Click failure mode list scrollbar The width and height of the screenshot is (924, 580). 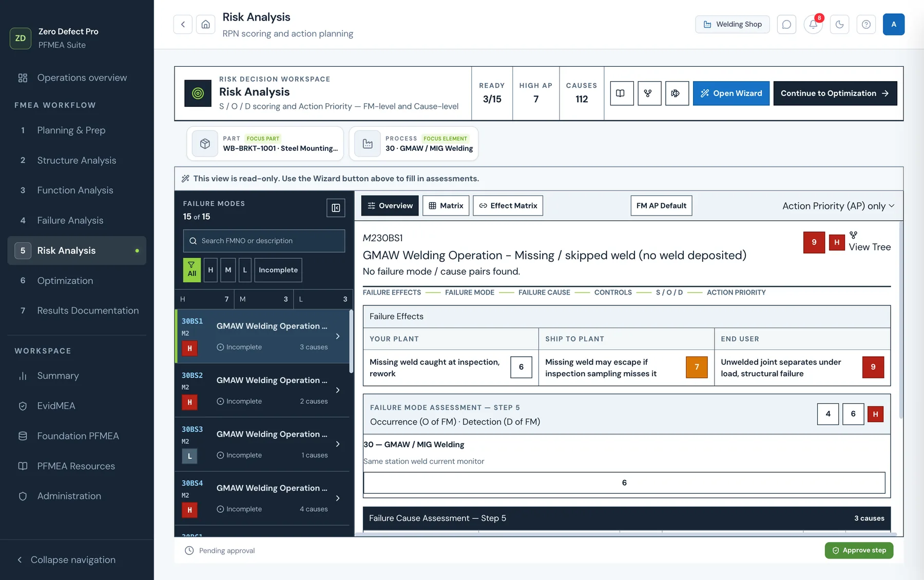tap(351, 341)
